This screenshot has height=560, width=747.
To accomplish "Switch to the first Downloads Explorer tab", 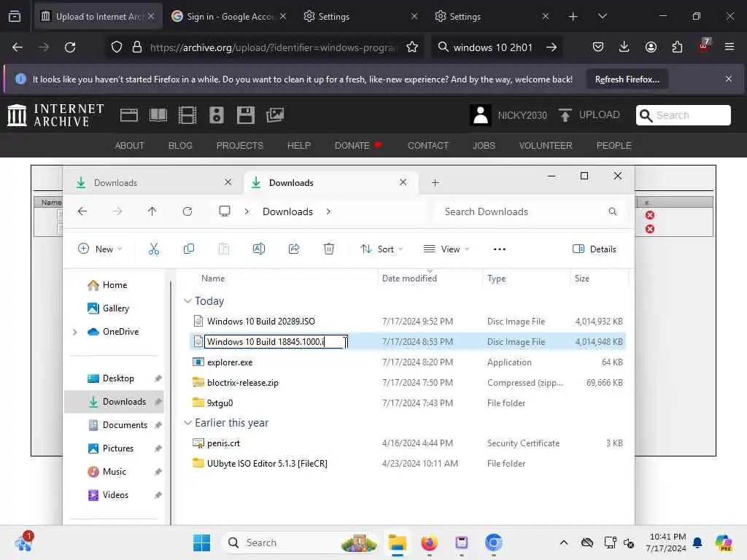I will [154, 183].
